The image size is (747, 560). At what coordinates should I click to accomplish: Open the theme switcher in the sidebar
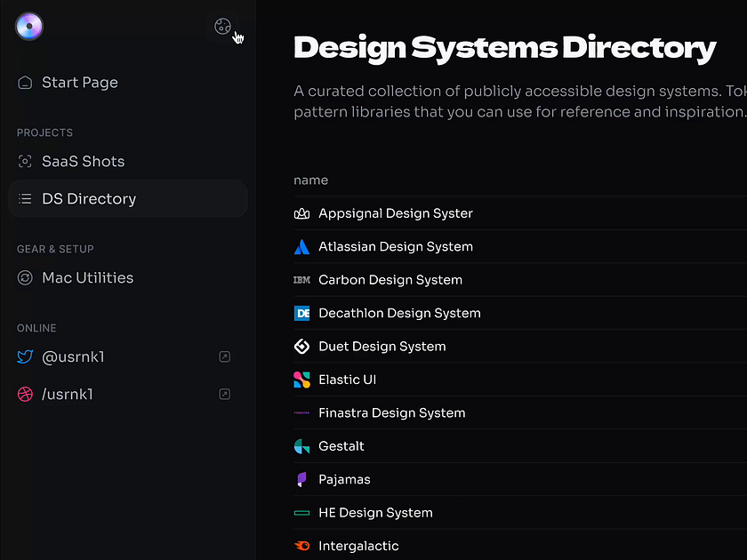[223, 26]
